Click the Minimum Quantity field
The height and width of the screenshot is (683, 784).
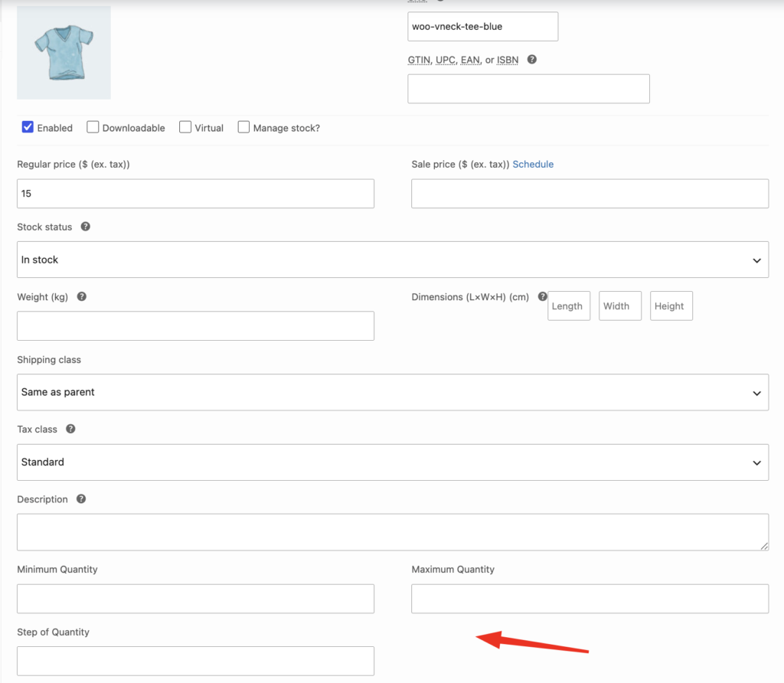(195, 599)
